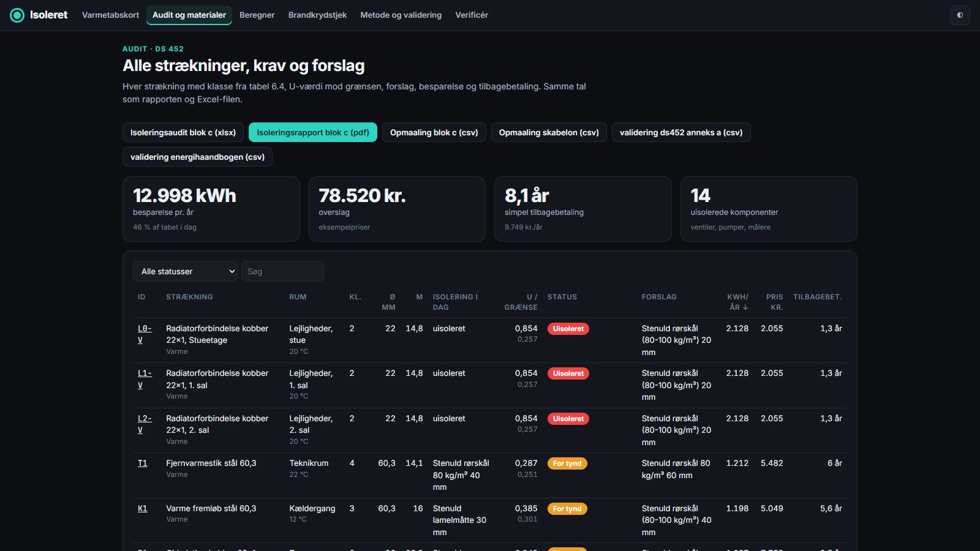
Task: Open Metode og validering tab
Action: point(401,15)
